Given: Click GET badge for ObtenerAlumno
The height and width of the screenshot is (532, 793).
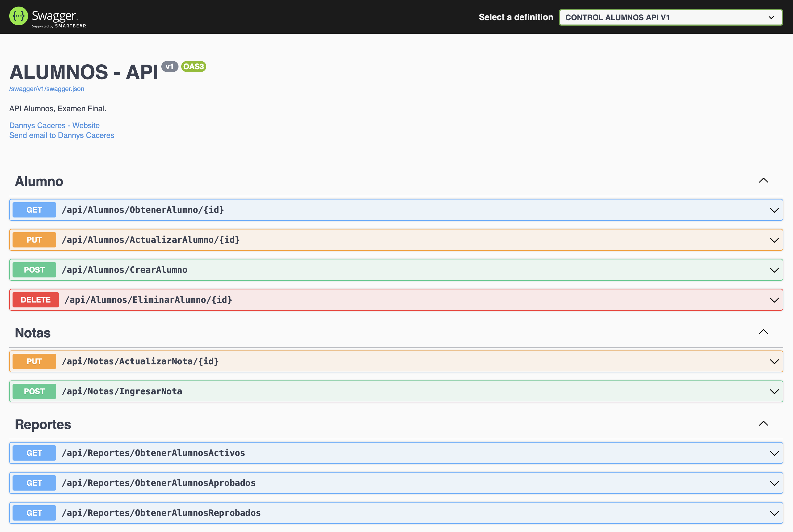Looking at the screenshot, I should [34, 210].
